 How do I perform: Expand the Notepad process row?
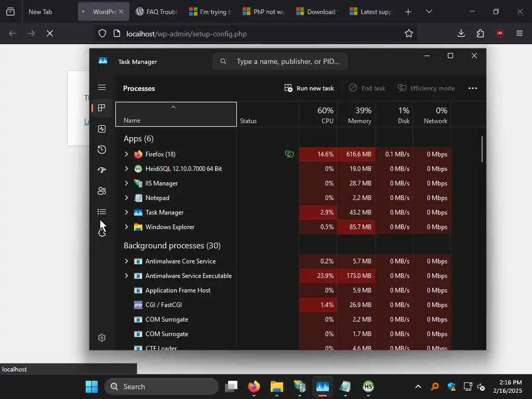(127, 198)
